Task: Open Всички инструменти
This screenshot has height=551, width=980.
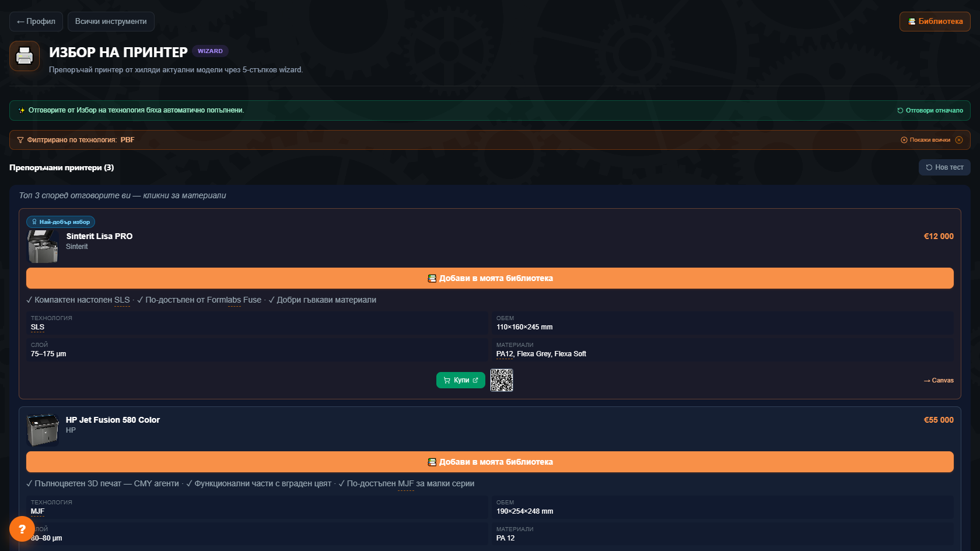Action: point(111,22)
